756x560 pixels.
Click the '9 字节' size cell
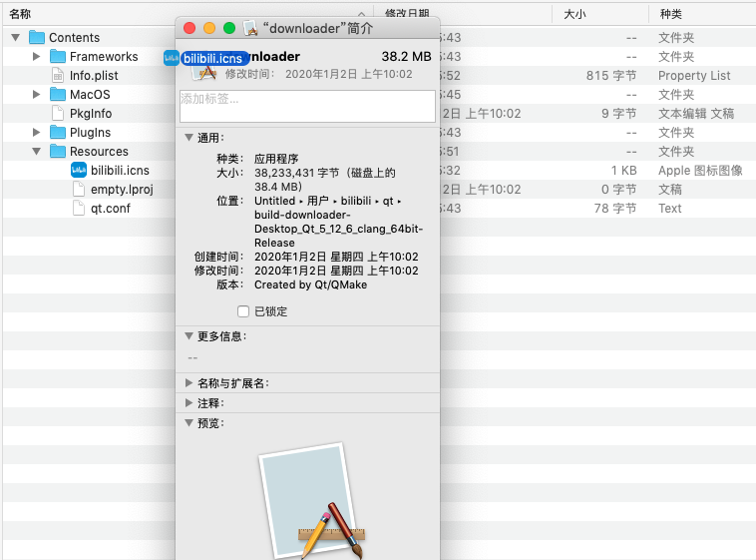point(619,114)
